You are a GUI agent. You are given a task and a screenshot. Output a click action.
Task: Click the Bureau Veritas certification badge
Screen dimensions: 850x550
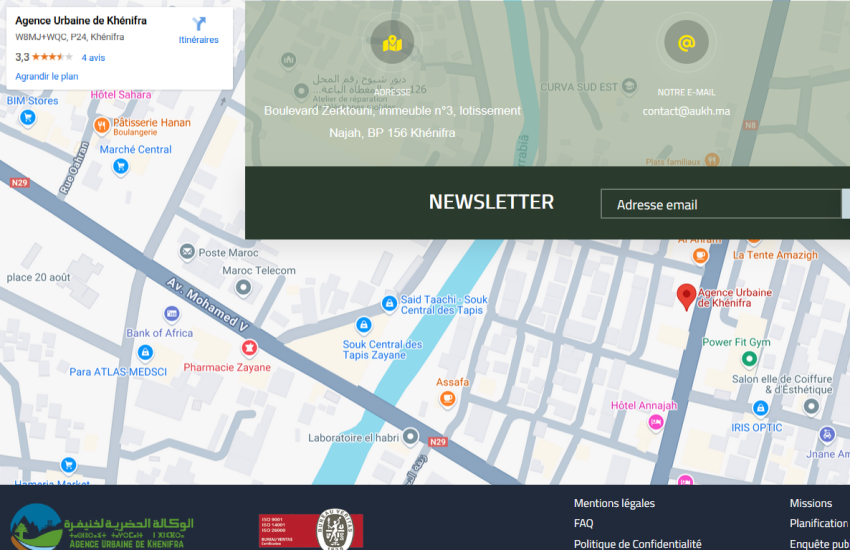tap(311, 530)
